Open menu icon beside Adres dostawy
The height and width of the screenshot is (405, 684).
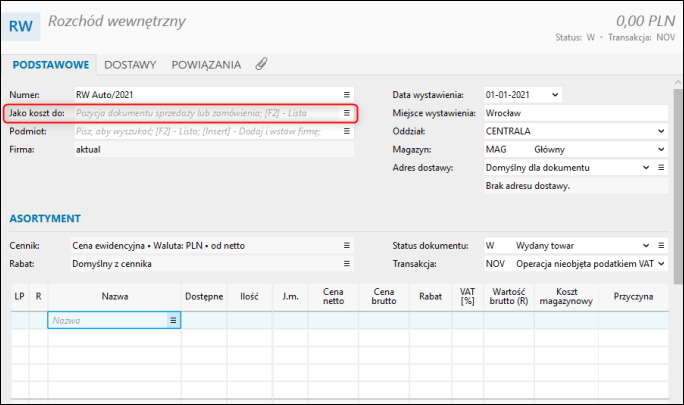pyautogui.click(x=661, y=168)
